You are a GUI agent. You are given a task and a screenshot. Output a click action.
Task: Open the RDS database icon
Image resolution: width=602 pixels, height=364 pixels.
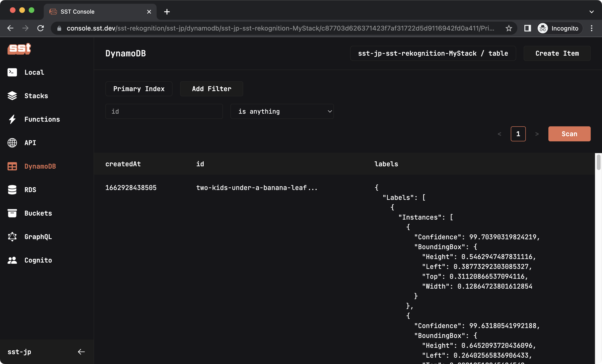click(12, 190)
